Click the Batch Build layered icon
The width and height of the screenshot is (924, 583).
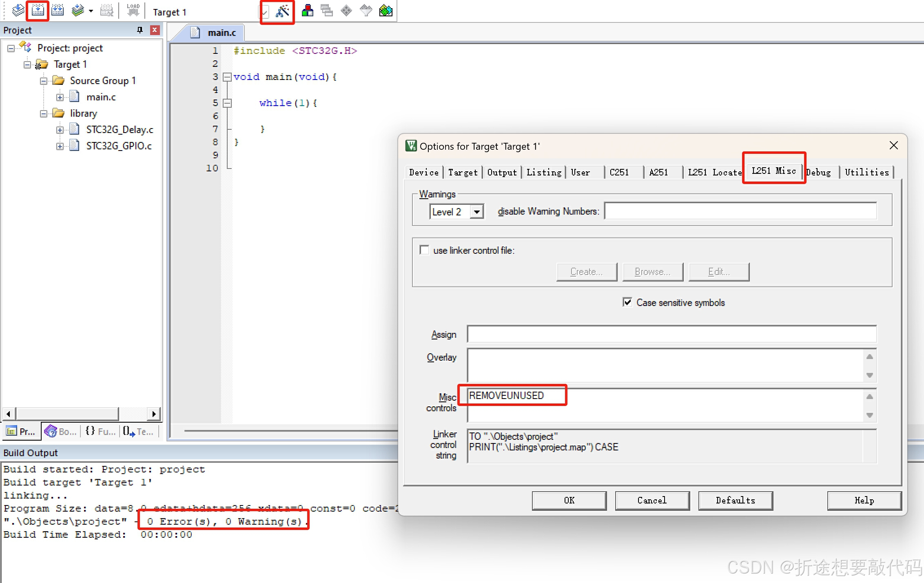click(78, 10)
